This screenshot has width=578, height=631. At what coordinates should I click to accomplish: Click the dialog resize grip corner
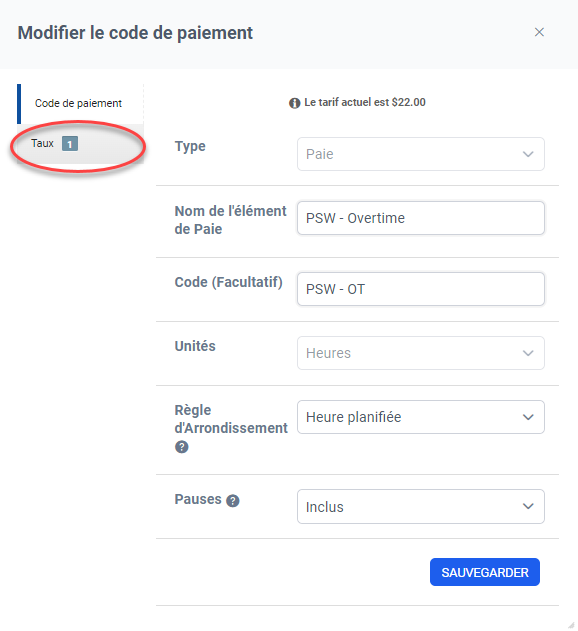click(571, 625)
